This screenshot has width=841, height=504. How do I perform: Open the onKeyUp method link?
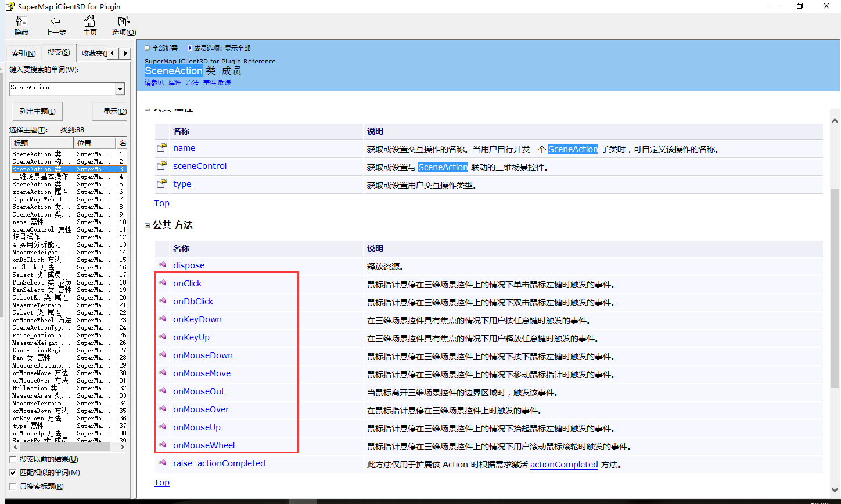click(191, 337)
